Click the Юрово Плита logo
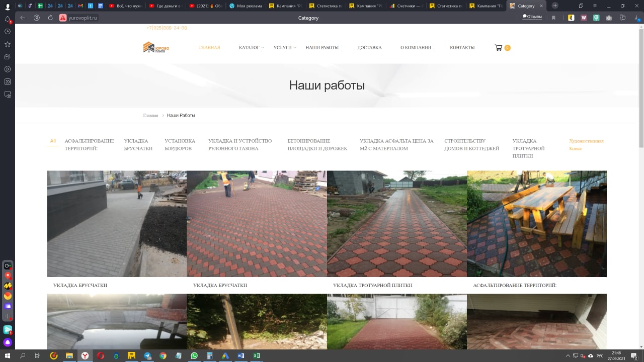This screenshot has height=362, width=644. tap(156, 48)
